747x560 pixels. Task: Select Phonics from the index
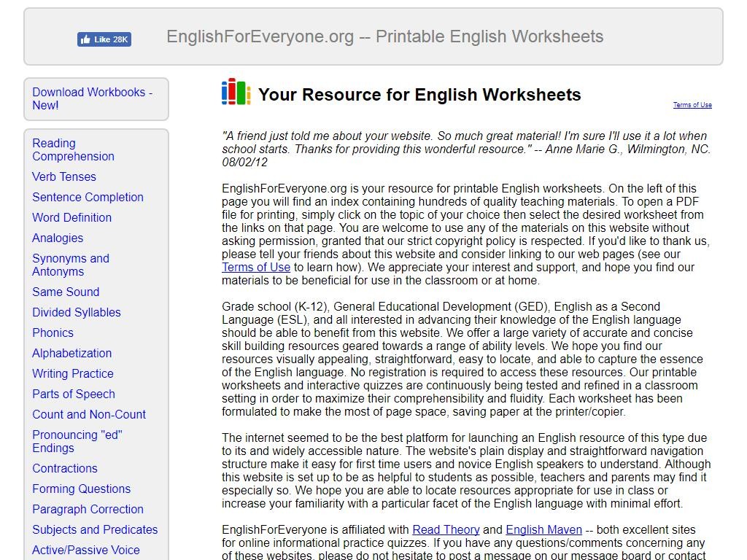tap(53, 332)
